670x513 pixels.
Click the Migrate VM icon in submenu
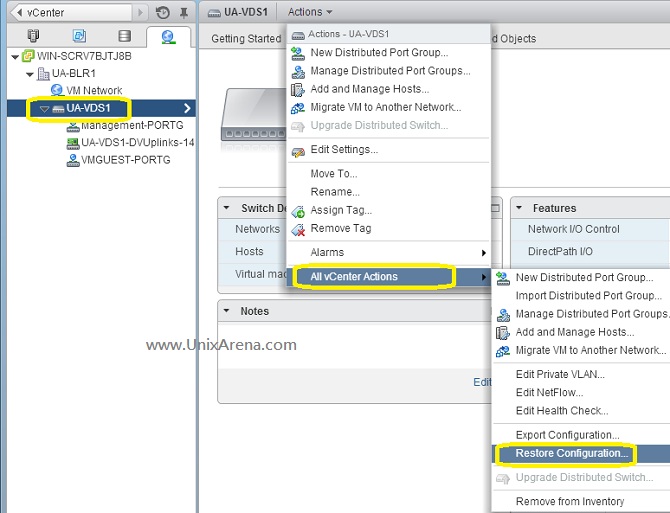[503, 351]
